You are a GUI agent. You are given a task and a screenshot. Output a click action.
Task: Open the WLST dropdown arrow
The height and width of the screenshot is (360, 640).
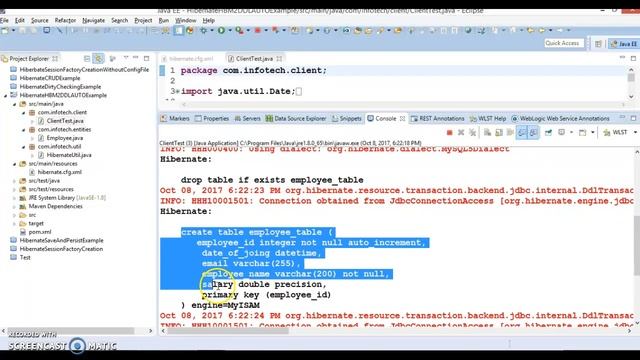tap(635, 132)
